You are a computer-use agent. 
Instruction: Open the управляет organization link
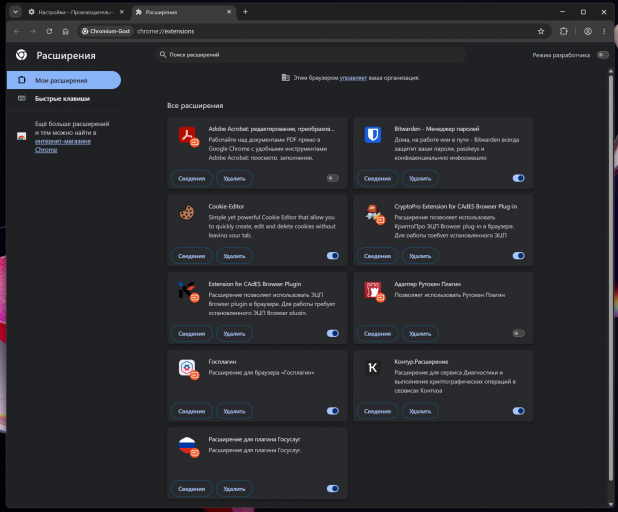(x=353, y=78)
